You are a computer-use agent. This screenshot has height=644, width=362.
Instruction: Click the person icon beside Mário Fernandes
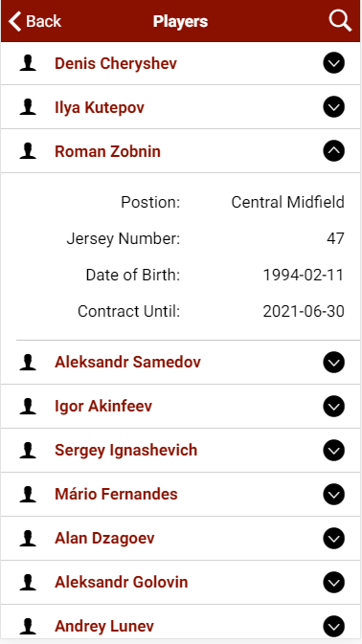tap(28, 494)
